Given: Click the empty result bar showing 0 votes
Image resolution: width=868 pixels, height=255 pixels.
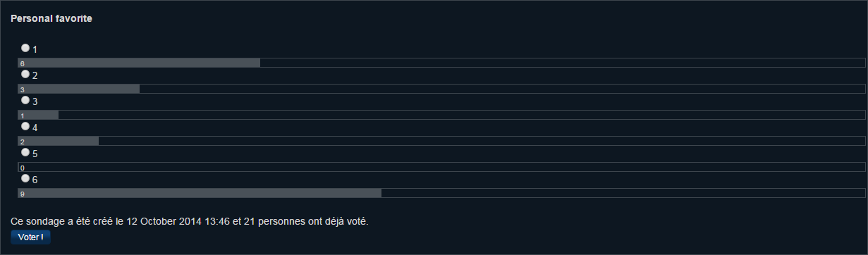Looking at the screenshot, I should tap(441, 167).
